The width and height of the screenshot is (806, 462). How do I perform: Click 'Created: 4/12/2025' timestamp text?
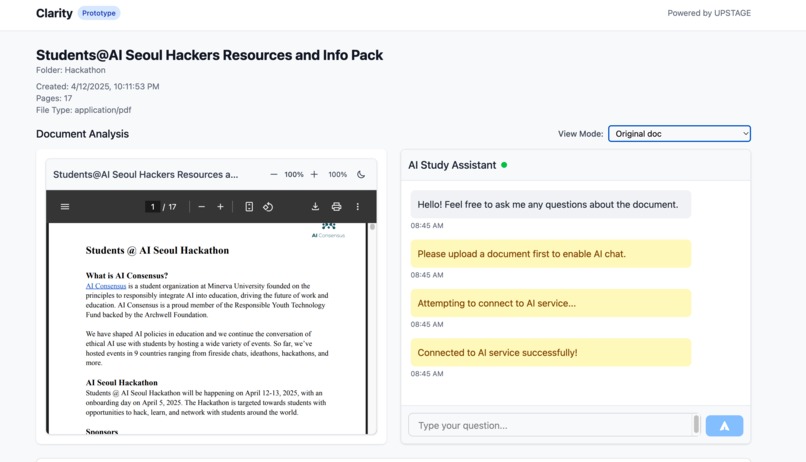coord(98,86)
